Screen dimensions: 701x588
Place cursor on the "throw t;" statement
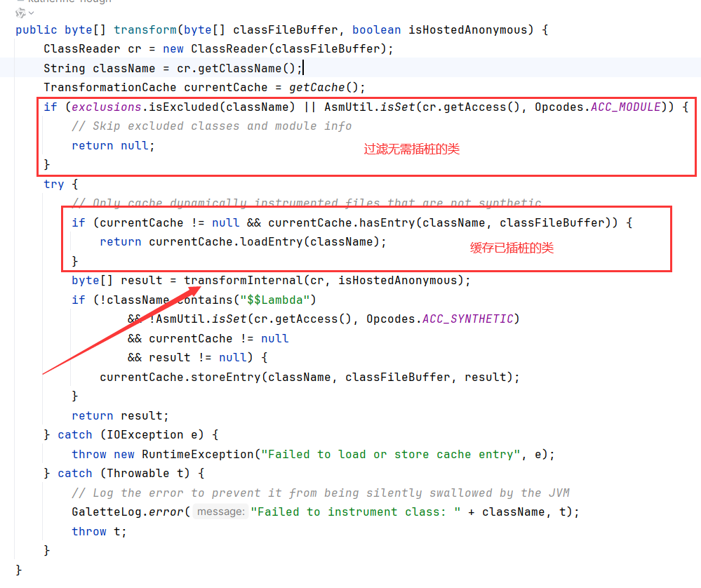point(99,532)
